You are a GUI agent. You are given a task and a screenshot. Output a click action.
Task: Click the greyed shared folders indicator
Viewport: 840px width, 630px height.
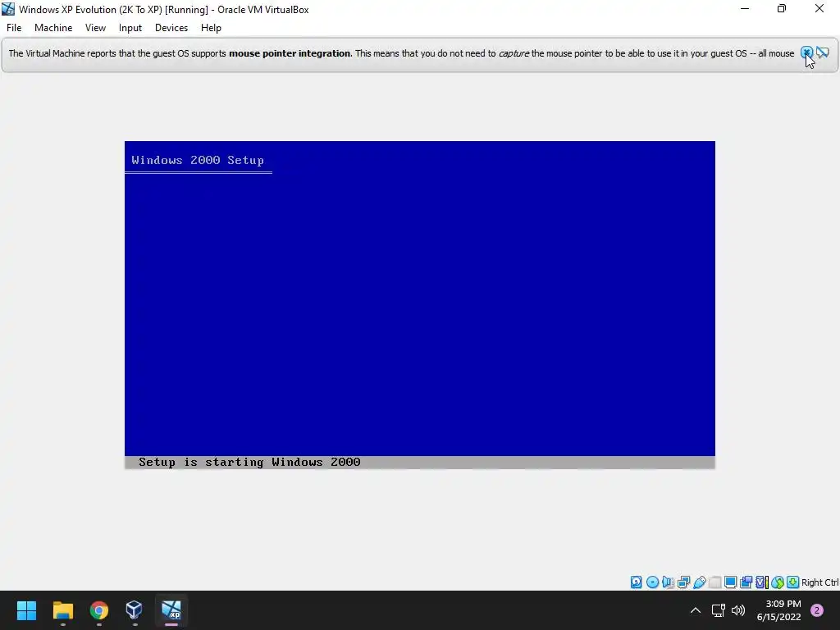pos(714,582)
